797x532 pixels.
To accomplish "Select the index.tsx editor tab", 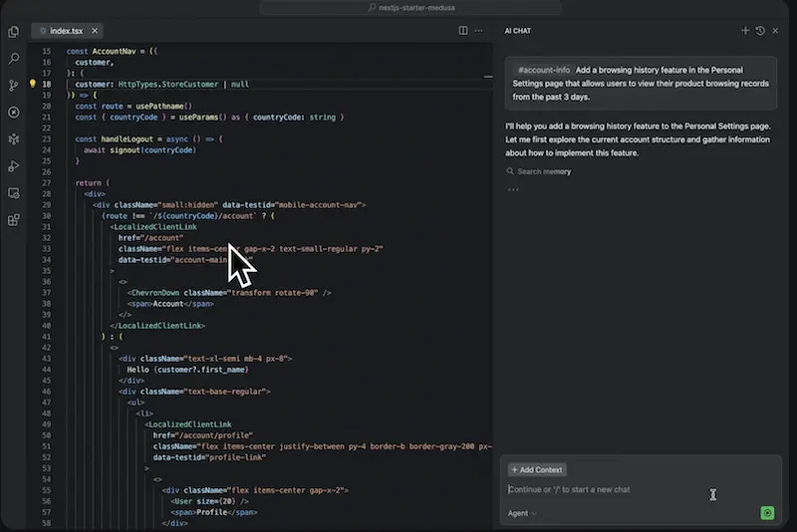I will point(67,31).
